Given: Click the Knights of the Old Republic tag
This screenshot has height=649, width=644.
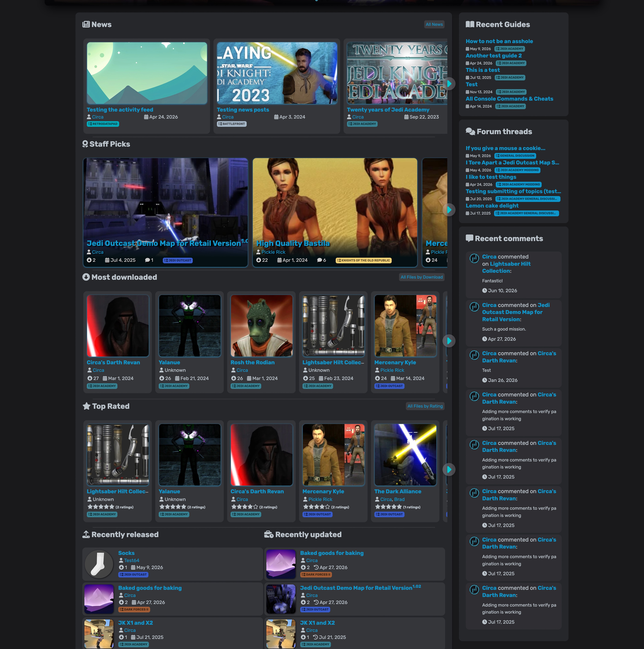Looking at the screenshot, I should pos(363,260).
